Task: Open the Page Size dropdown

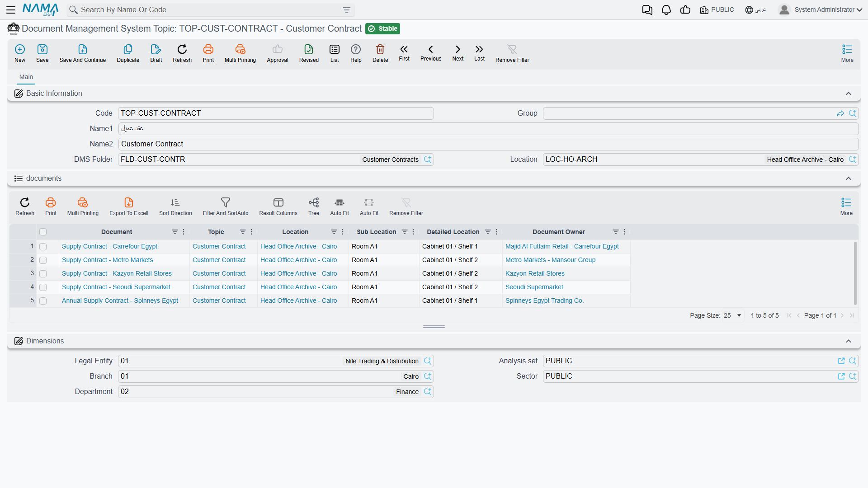Action: pyautogui.click(x=733, y=315)
